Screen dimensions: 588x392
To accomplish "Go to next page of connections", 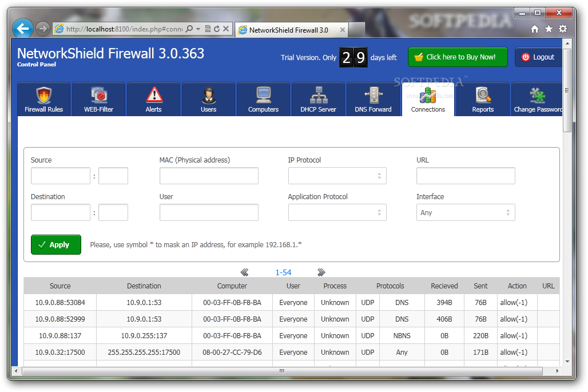I will [321, 272].
